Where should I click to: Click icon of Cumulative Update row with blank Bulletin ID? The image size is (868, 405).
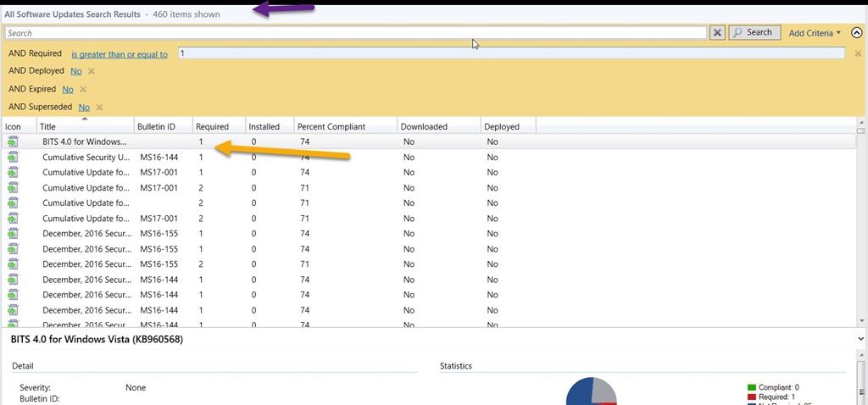(x=13, y=203)
